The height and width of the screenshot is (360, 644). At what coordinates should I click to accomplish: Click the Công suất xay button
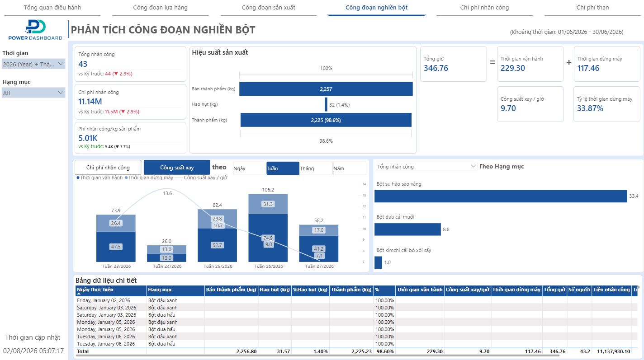pyautogui.click(x=177, y=168)
